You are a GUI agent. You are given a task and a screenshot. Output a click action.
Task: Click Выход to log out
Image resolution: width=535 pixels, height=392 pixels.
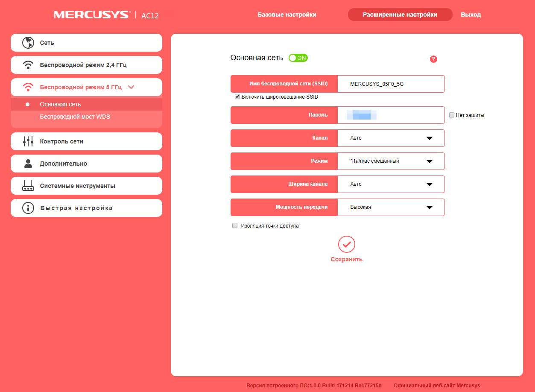(x=471, y=15)
